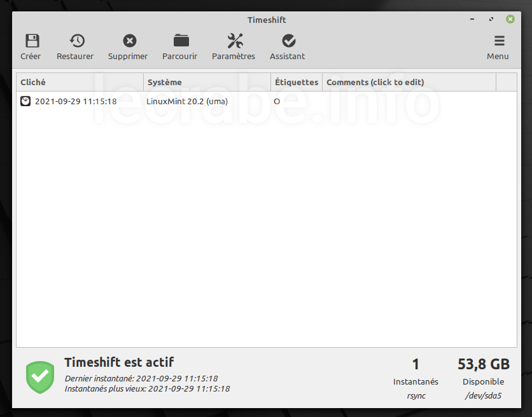Click LinuxMint 20.2 (uma) cell
532x417 pixels.
click(187, 101)
